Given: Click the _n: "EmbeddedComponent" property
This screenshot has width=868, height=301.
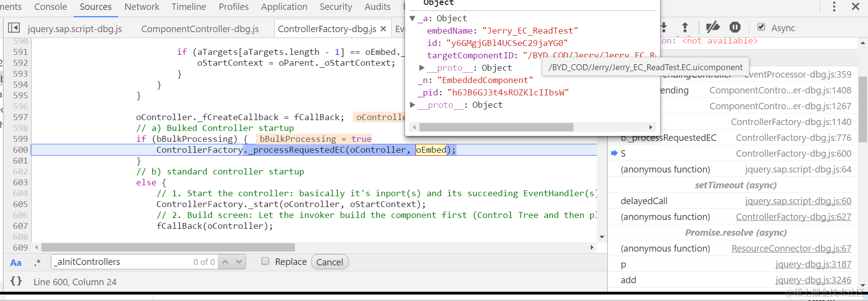Looking at the screenshot, I should pyautogui.click(x=475, y=80).
